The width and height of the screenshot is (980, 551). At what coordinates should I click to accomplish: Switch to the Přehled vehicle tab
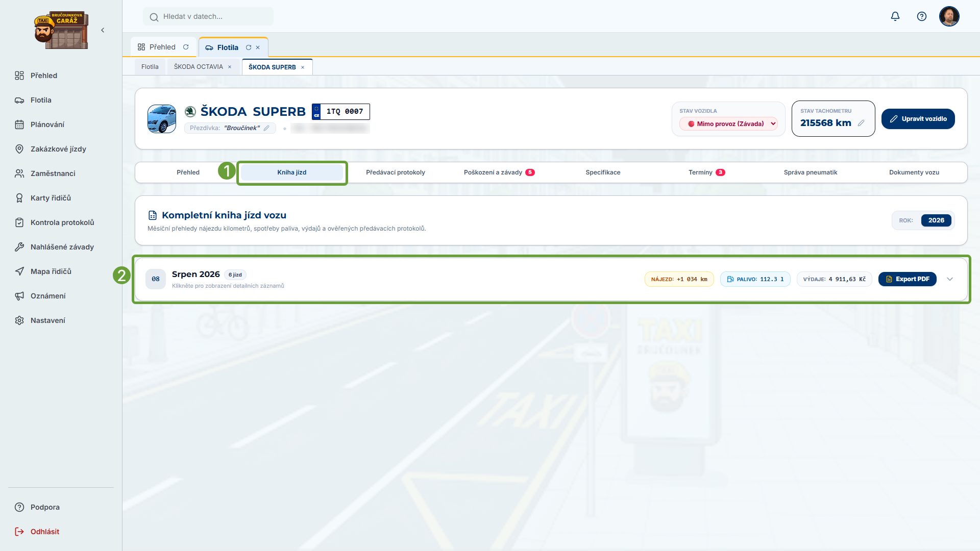188,172
